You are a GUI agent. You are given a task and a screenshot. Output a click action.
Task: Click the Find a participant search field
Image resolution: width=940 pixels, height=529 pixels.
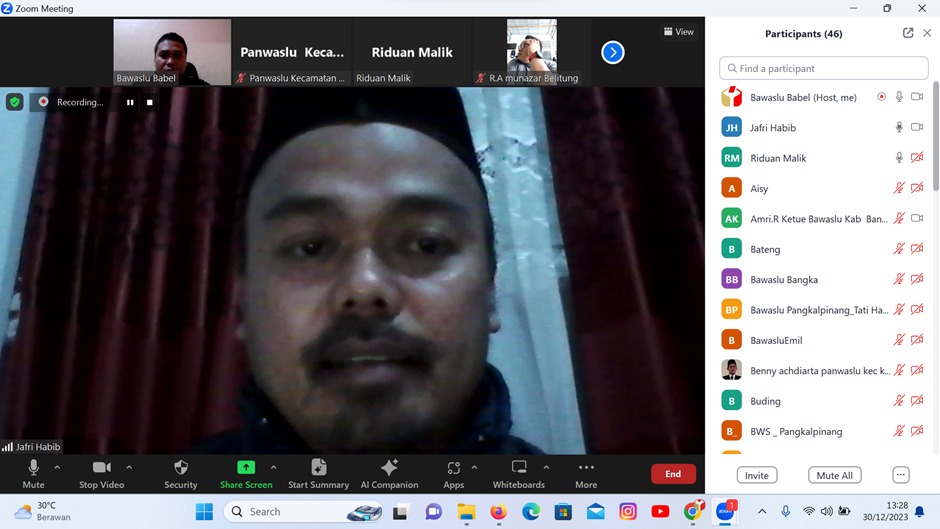tap(823, 68)
